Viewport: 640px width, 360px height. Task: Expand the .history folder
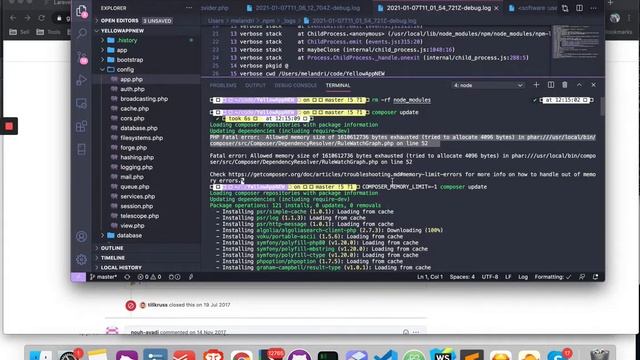pos(127,40)
